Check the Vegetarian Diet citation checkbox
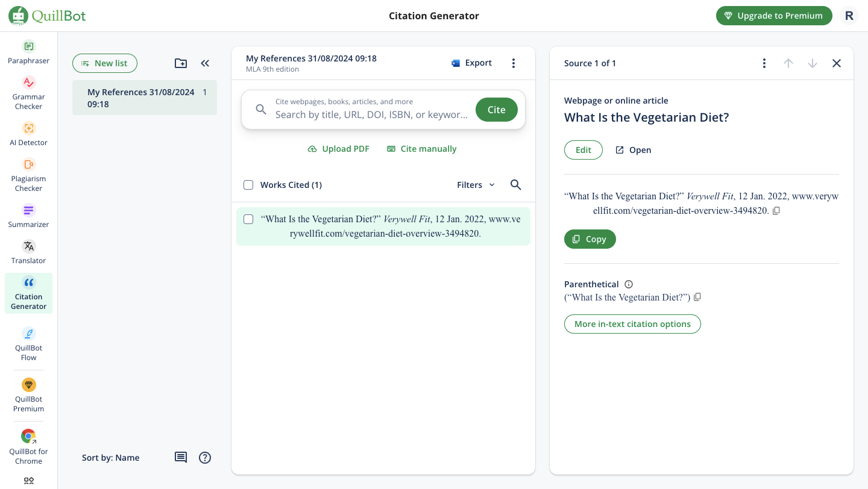This screenshot has width=868, height=489. tap(248, 219)
